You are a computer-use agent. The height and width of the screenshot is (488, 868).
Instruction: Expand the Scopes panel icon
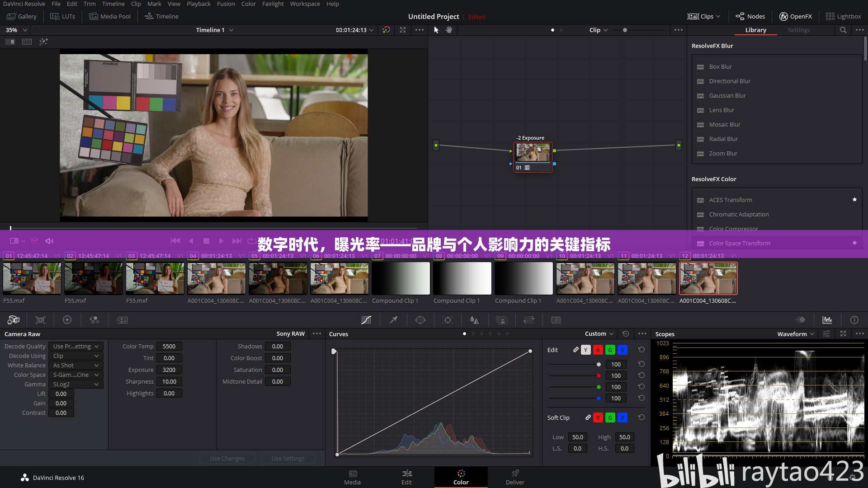tap(843, 334)
